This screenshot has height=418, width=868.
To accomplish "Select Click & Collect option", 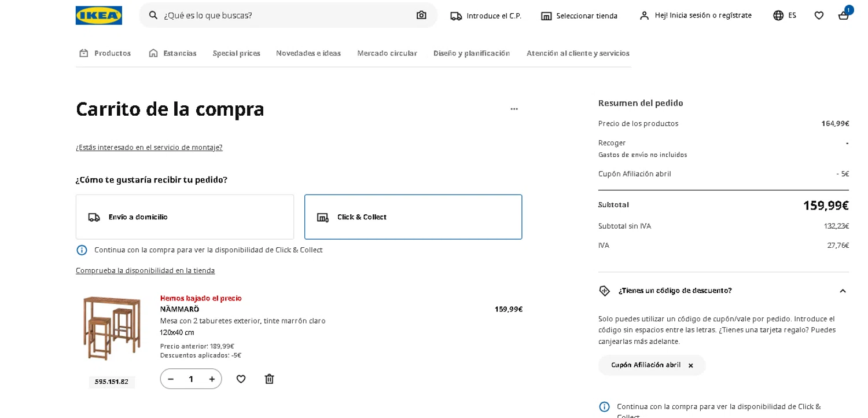I will click(x=413, y=217).
